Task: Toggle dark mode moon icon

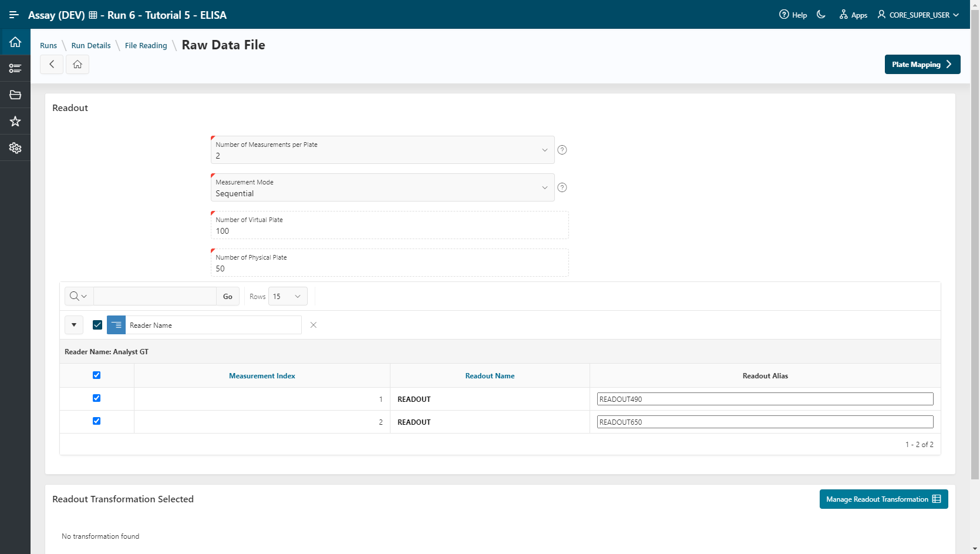Action: point(821,15)
